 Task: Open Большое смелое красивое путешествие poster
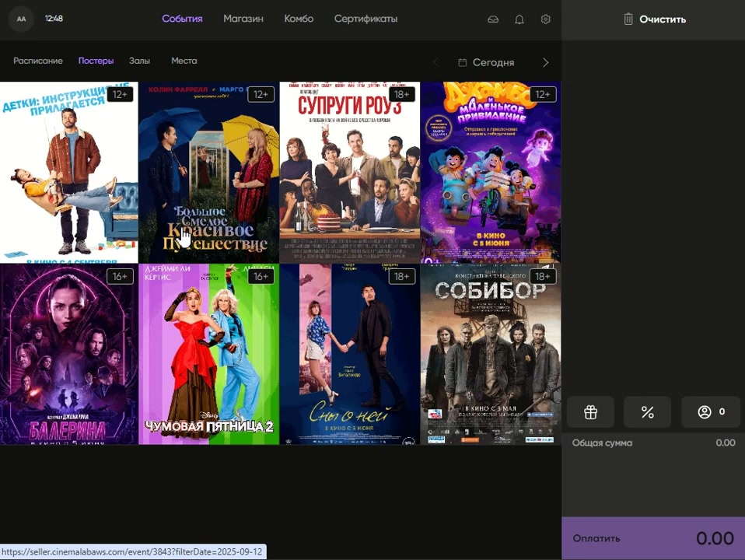(208, 172)
